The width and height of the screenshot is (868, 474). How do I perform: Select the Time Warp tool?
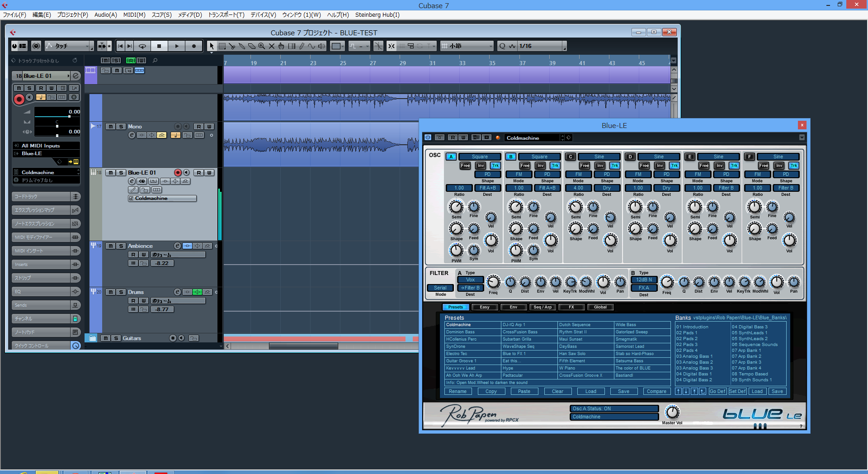292,46
